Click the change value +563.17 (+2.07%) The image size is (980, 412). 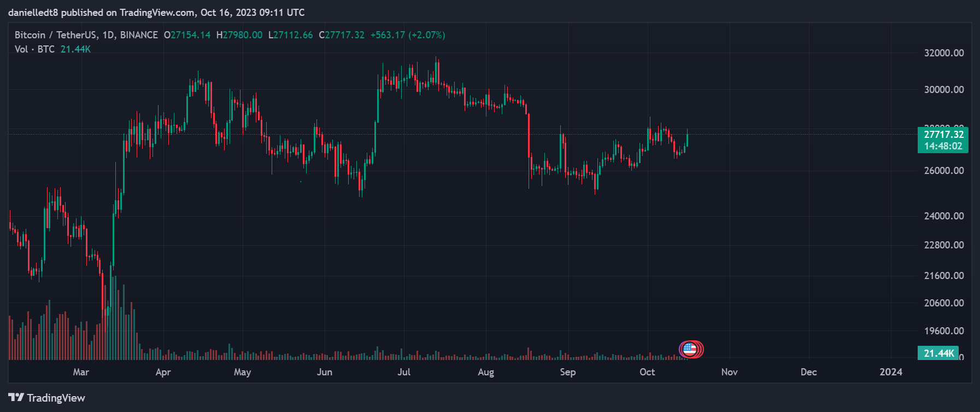coord(408,35)
